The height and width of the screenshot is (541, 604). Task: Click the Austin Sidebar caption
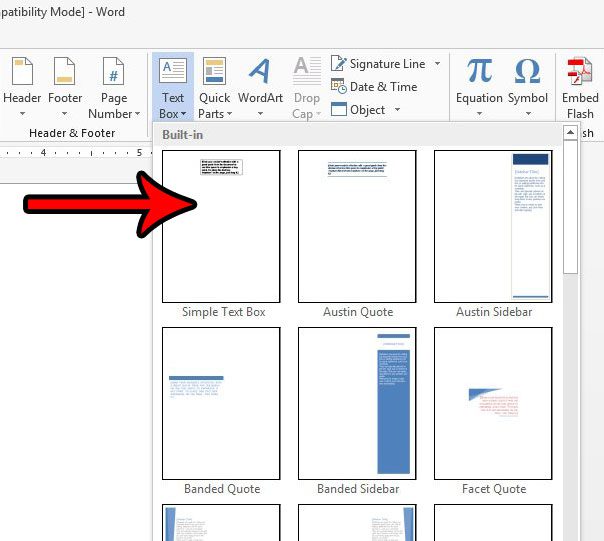(494, 312)
